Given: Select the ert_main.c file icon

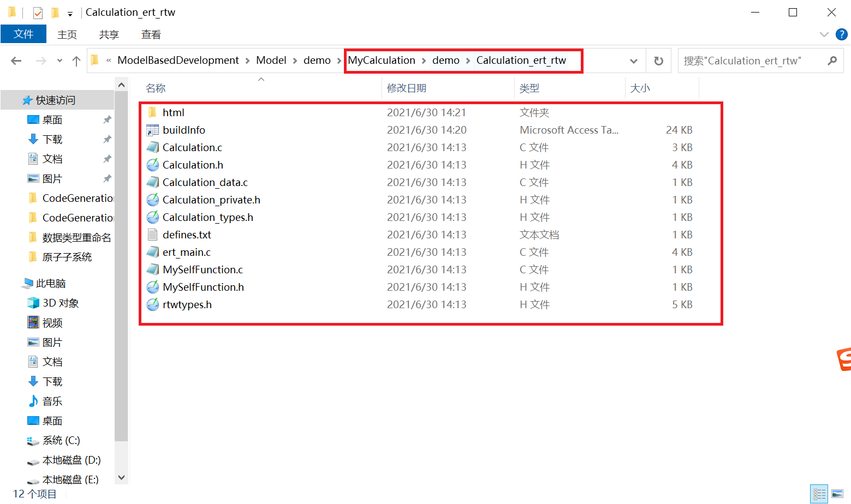Looking at the screenshot, I should pos(153,252).
